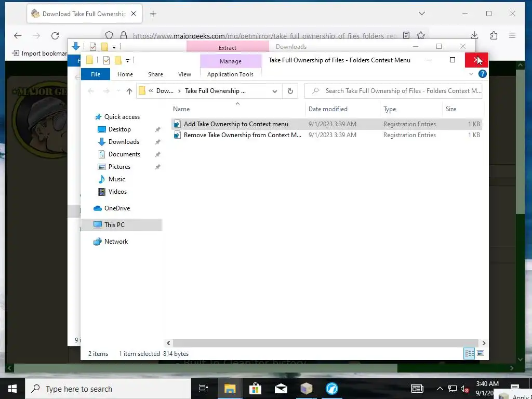This screenshot has width=532, height=399.
Task: Open Videos in navigation pane
Action: click(x=117, y=192)
